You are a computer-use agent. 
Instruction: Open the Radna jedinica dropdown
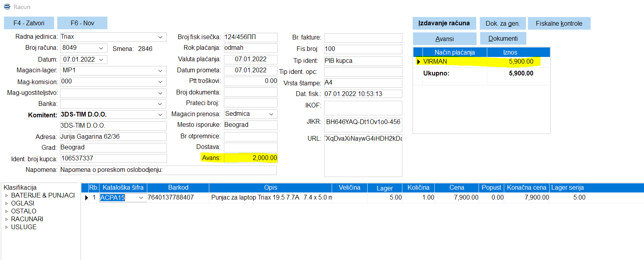click(160, 37)
